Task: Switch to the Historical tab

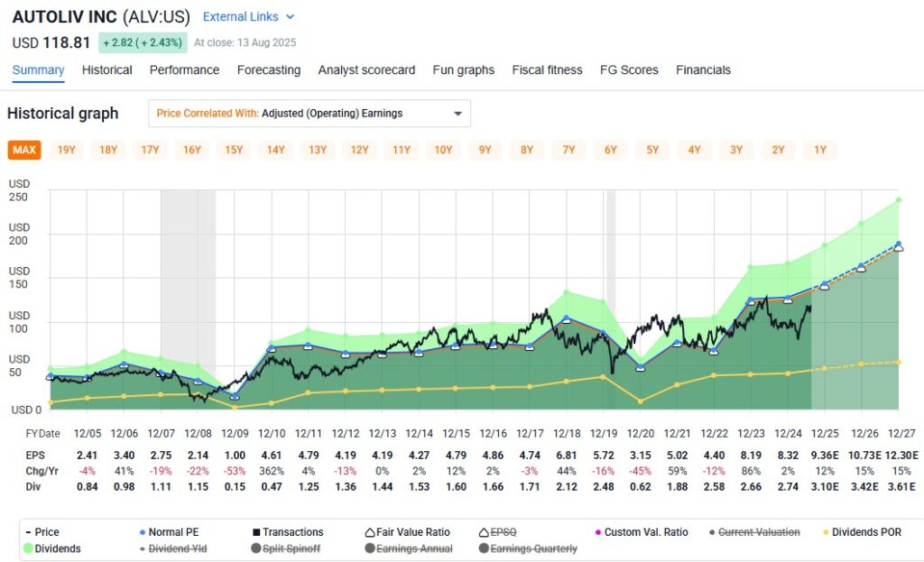Action: pos(106,69)
